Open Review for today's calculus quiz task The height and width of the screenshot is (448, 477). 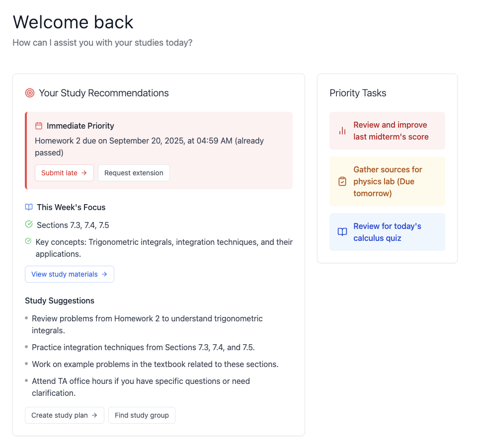click(x=387, y=231)
